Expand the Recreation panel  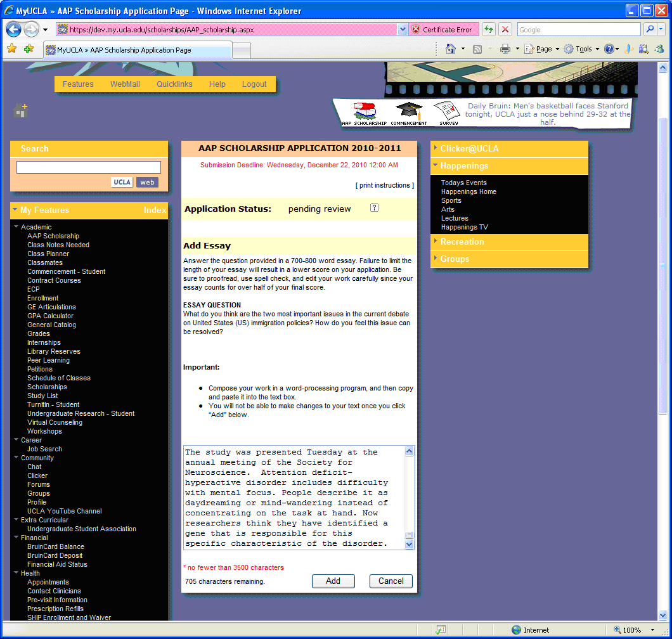(x=462, y=242)
